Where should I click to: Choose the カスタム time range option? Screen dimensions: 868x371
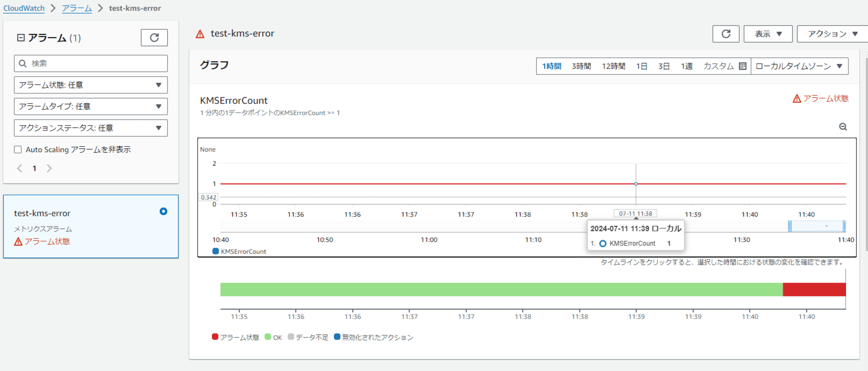(719, 66)
